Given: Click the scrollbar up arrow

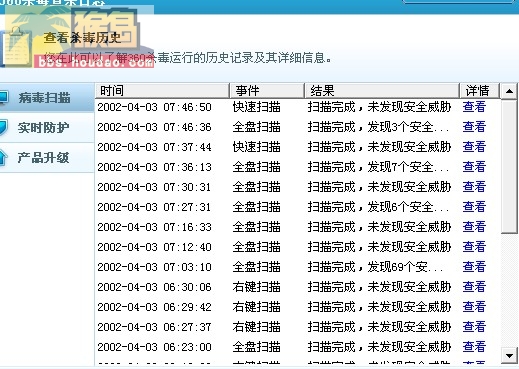Looking at the screenshot, I should (509, 91).
